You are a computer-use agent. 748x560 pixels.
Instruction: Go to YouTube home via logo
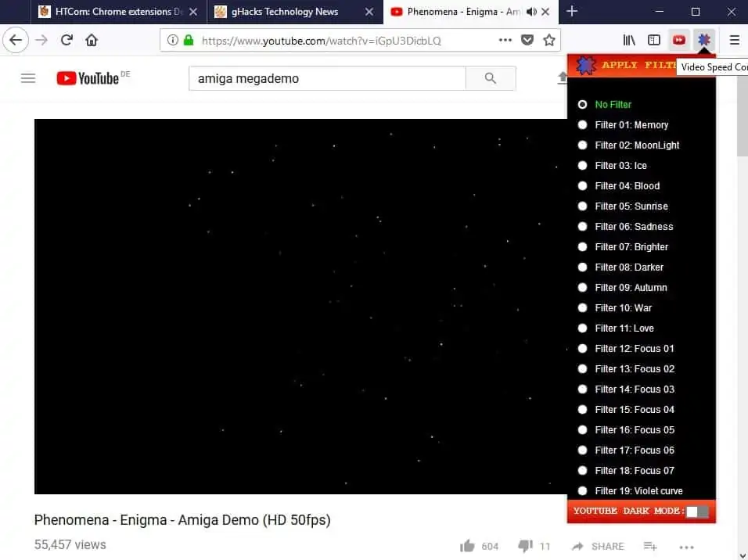[x=88, y=78]
